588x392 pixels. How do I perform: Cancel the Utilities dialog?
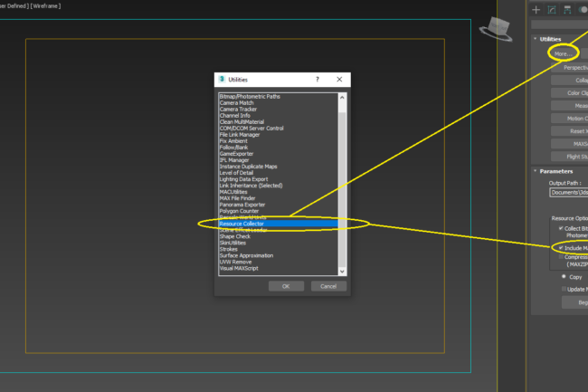tap(328, 286)
